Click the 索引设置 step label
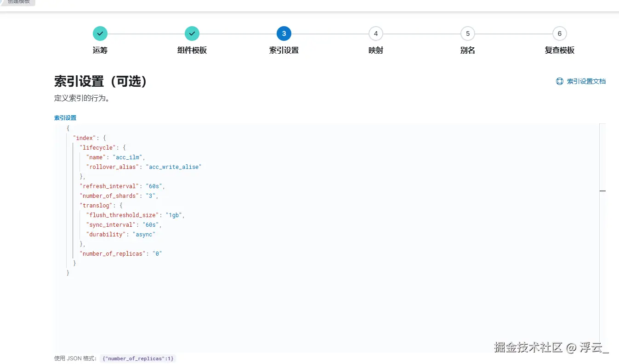The width and height of the screenshot is (619, 364). 284,50
